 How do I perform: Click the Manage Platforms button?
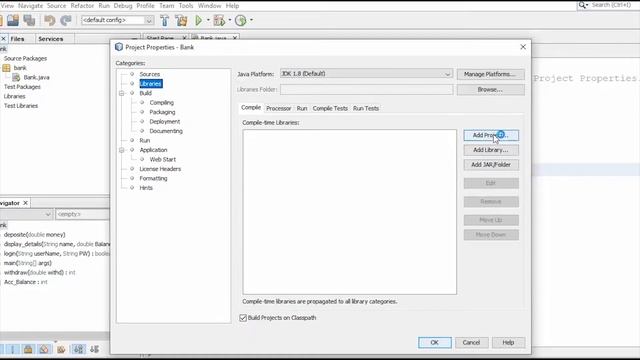[490, 74]
